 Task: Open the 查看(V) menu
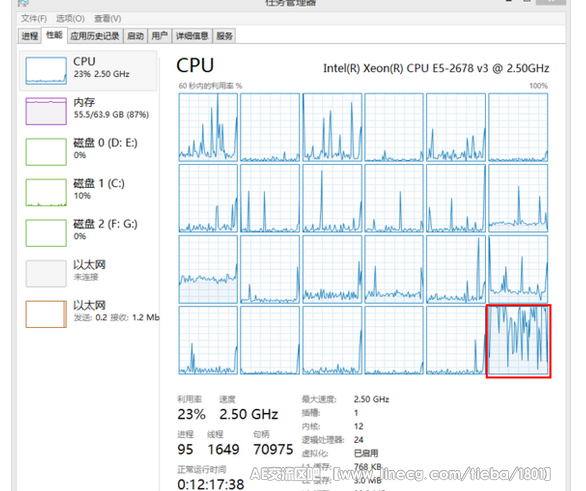[108, 19]
